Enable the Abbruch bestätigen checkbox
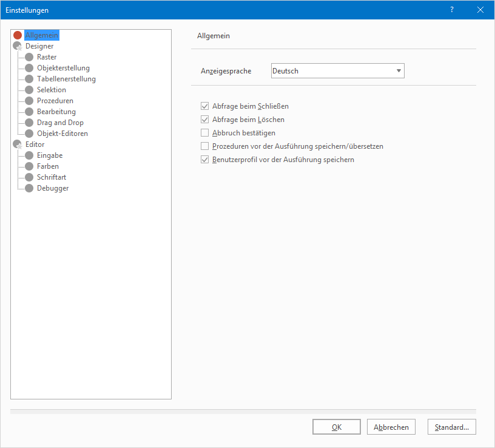This screenshot has width=495, height=448. tap(204, 133)
